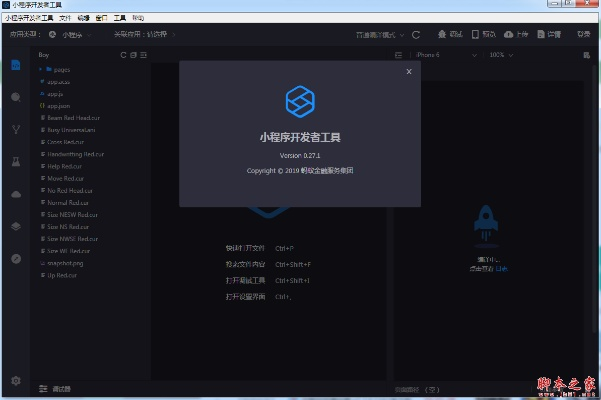Open the 工具 menu
The height and width of the screenshot is (400, 601).
[x=120, y=18]
